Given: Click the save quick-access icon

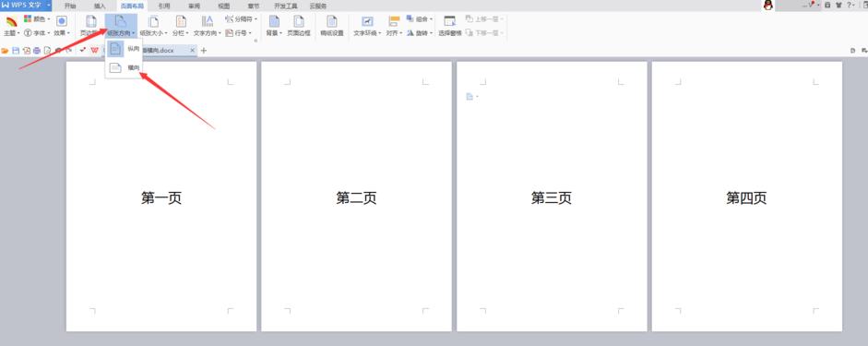Looking at the screenshot, I should [x=16, y=51].
